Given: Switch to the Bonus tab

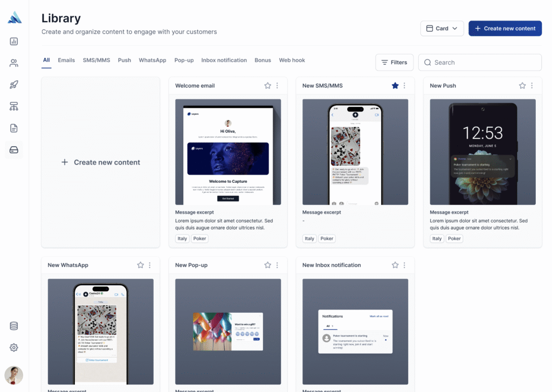Looking at the screenshot, I should point(263,60).
